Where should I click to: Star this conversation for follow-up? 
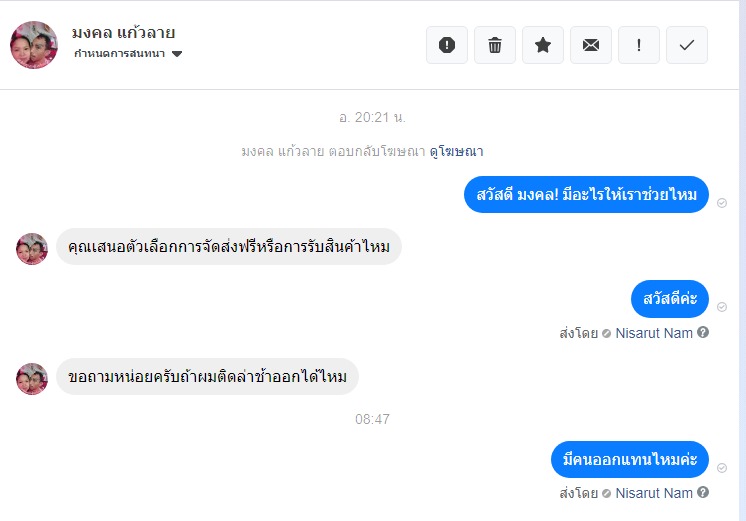click(543, 45)
